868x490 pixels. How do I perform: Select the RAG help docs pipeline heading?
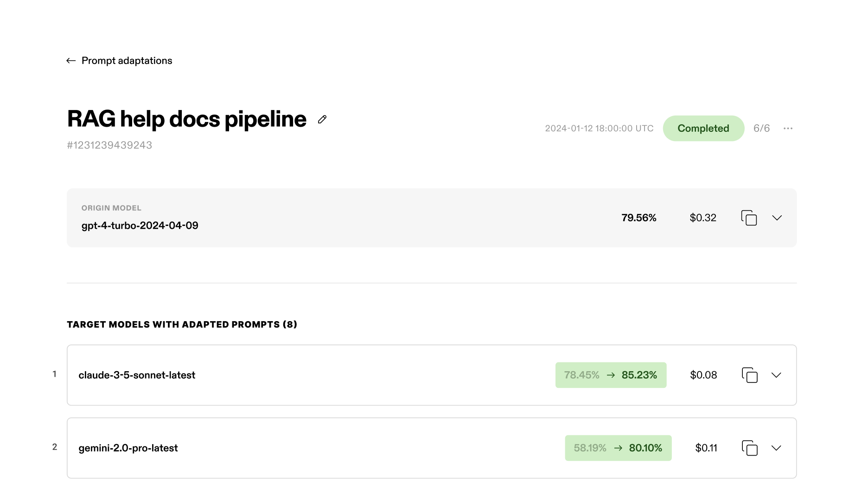187,119
